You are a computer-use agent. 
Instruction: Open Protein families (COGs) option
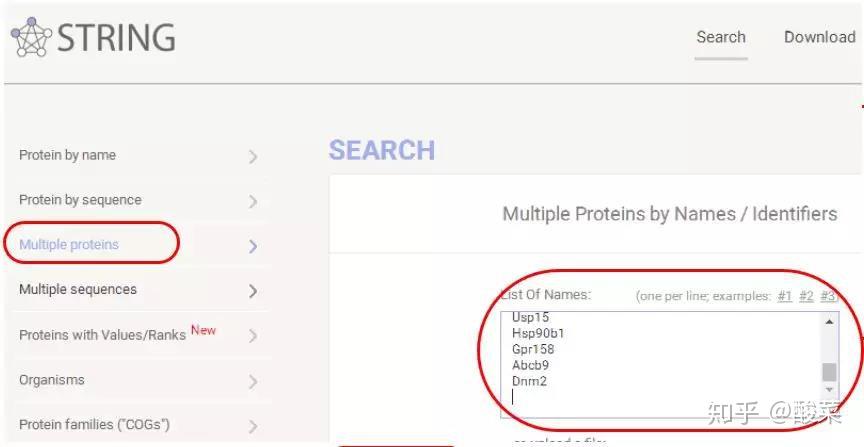pyautogui.click(x=94, y=425)
